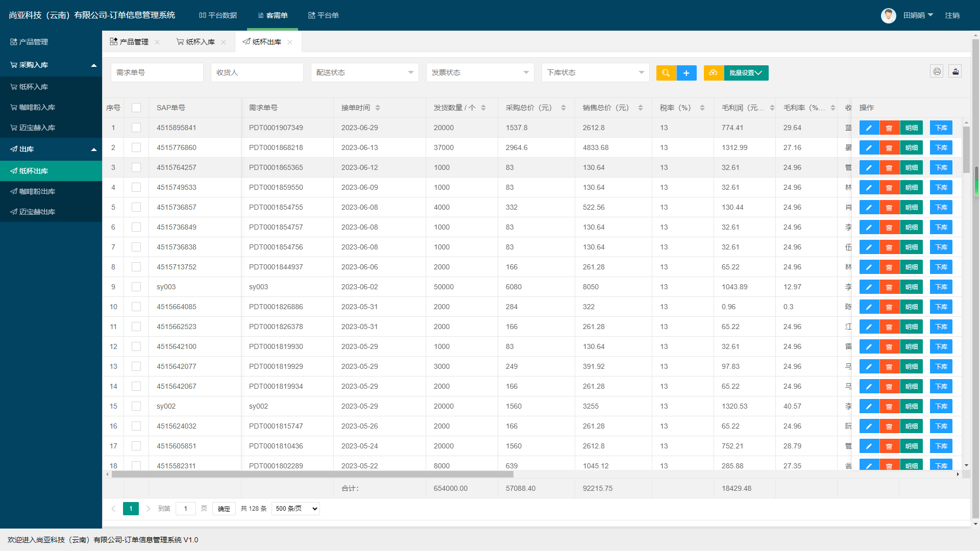The height and width of the screenshot is (551, 980).
Task: Sort by 采购总价 column arrows
Action: point(563,108)
